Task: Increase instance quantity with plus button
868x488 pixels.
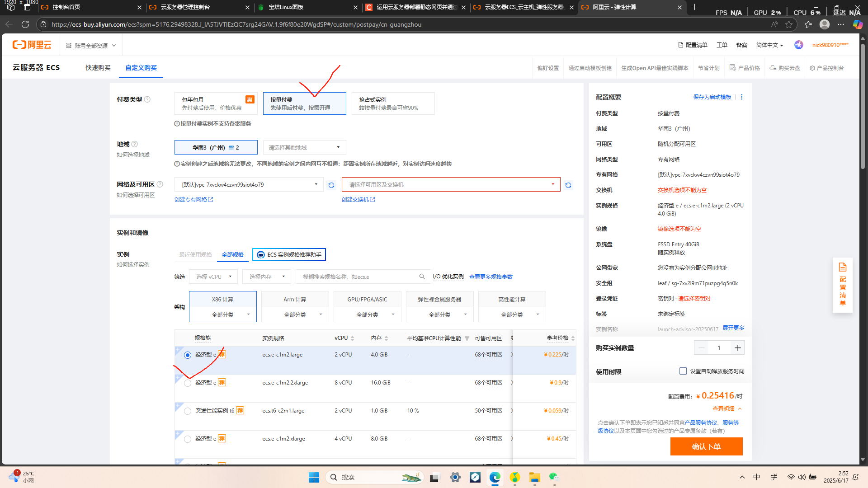Action: coord(737,347)
